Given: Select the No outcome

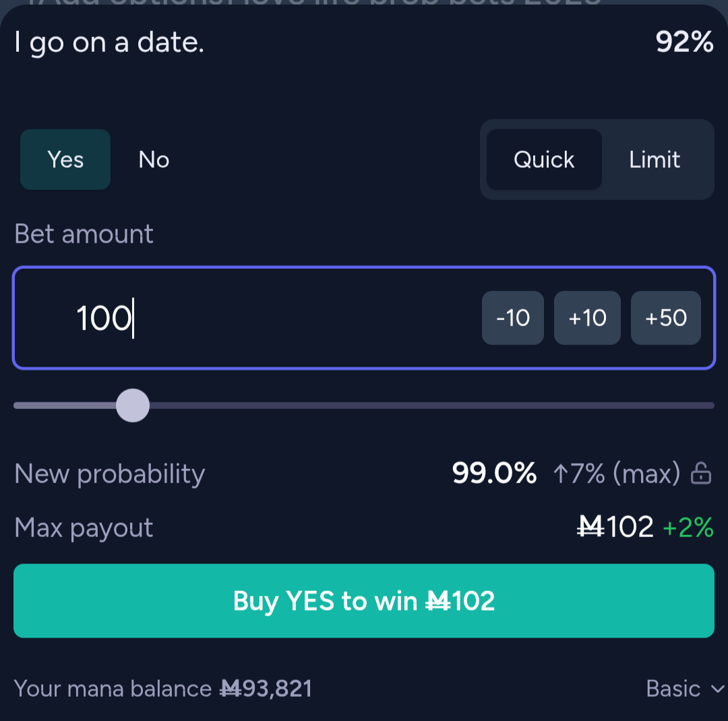Looking at the screenshot, I should coord(154,159).
